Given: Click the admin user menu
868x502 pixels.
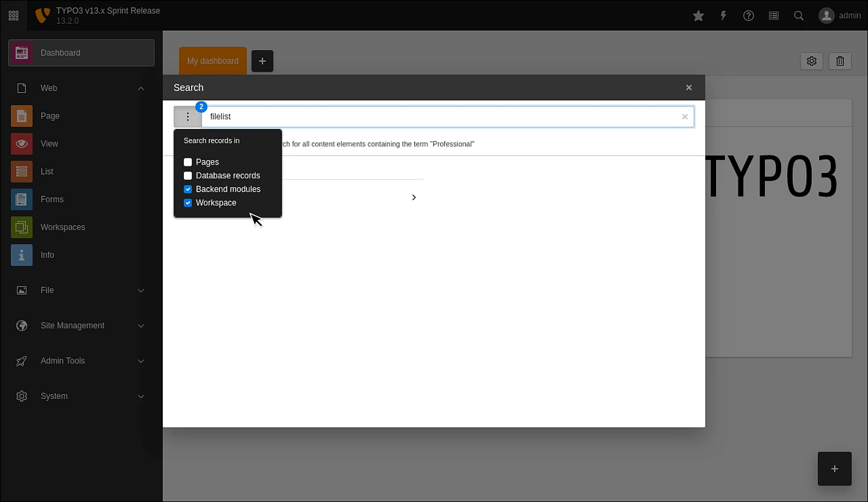Looking at the screenshot, I should click(x=840, y=16).
